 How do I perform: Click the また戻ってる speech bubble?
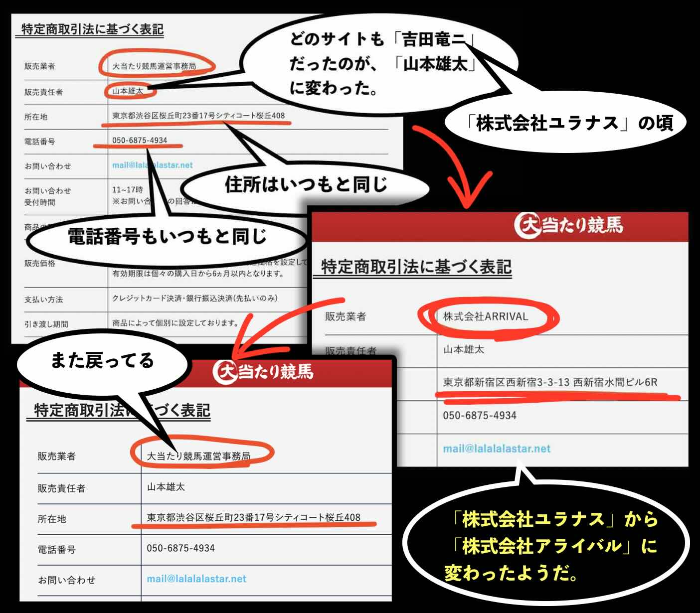tap(103, 362)
